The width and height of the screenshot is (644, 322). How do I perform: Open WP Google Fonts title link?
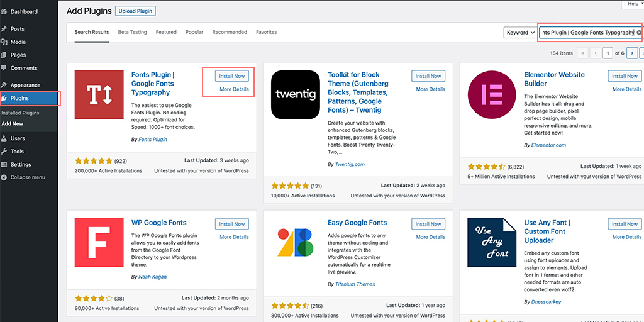[x=159, y=223]
